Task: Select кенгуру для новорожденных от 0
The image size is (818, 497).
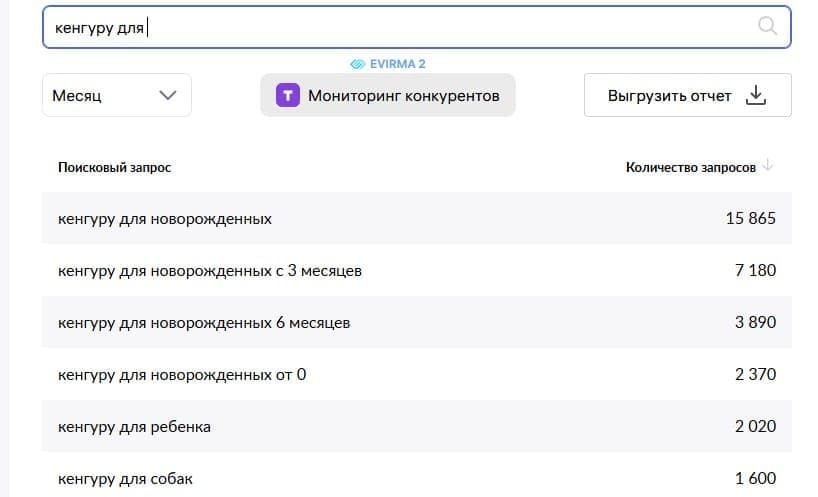Action: tap(182, 374)
